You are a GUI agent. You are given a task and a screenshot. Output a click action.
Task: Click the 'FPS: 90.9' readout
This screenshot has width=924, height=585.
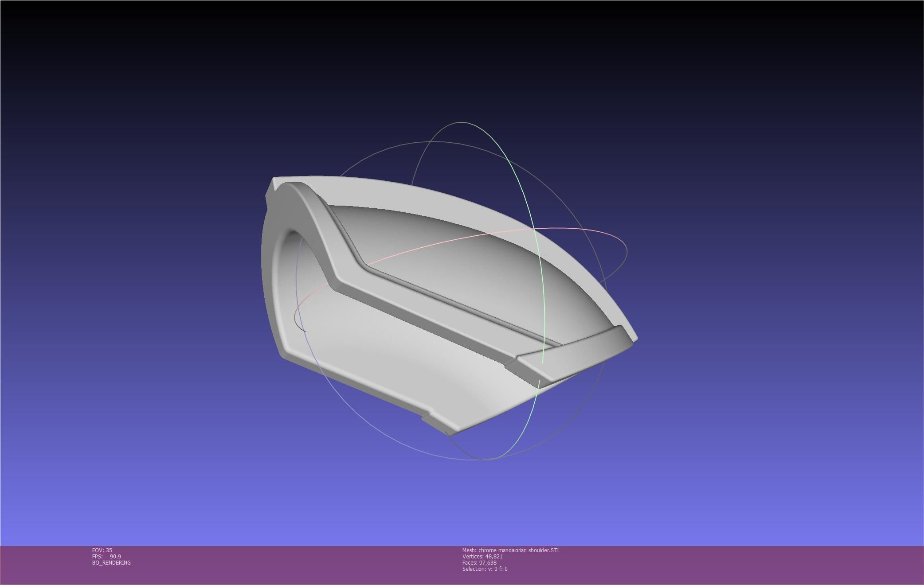[106, 556]
